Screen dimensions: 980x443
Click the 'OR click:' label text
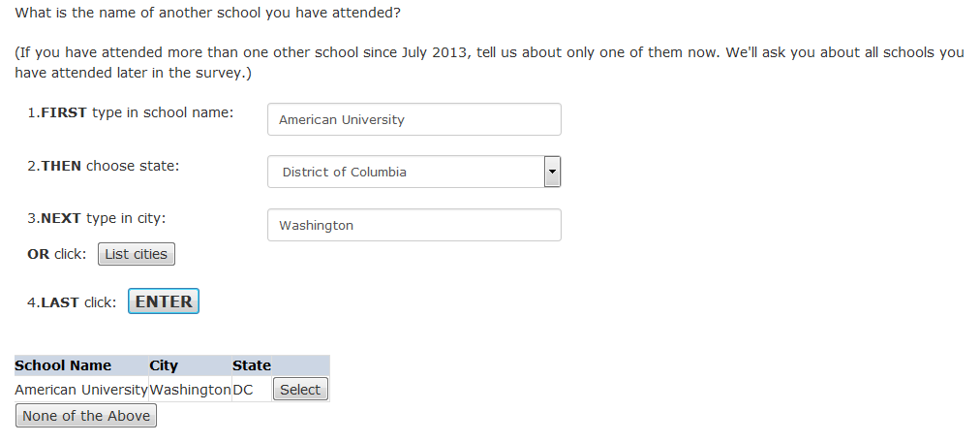[x=57, y=254]
